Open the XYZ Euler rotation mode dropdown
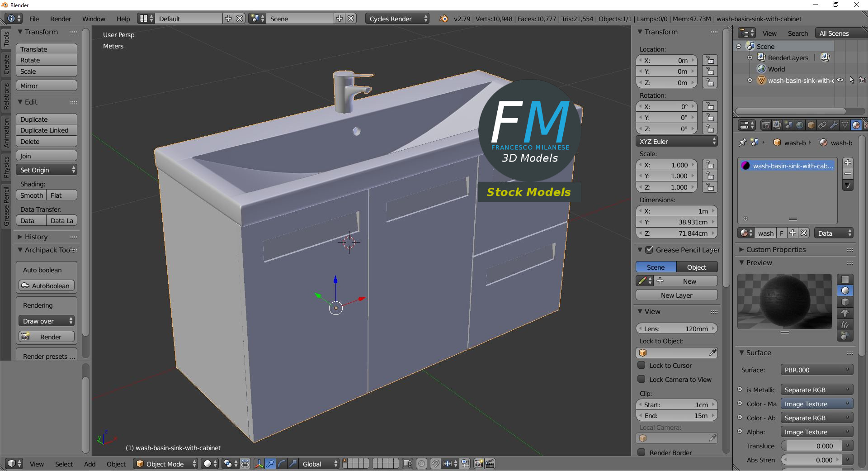 [676, 142]
